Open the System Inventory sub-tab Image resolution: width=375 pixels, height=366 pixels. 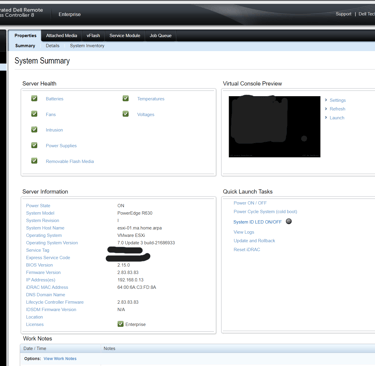pyautogui.click(x=87, y=46)
